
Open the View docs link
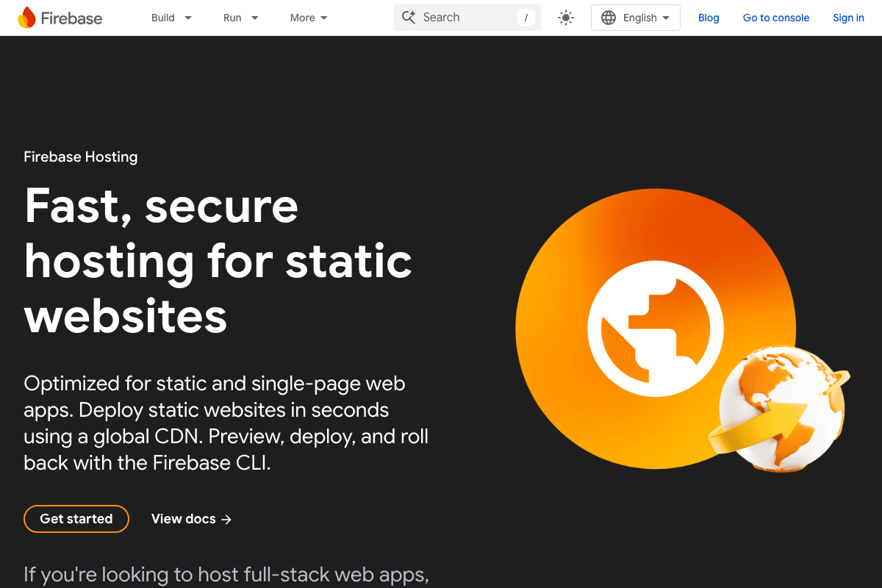tap(192, 519)
